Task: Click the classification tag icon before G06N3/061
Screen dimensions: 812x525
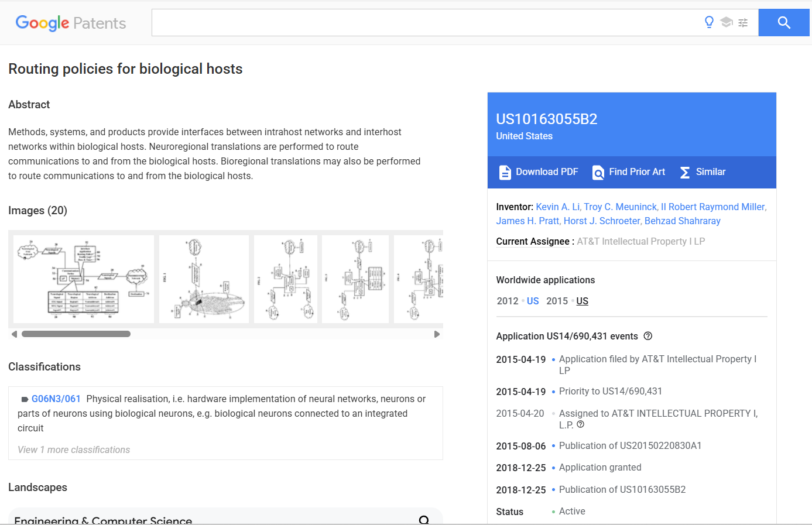Action: click(x=25, y=399)
